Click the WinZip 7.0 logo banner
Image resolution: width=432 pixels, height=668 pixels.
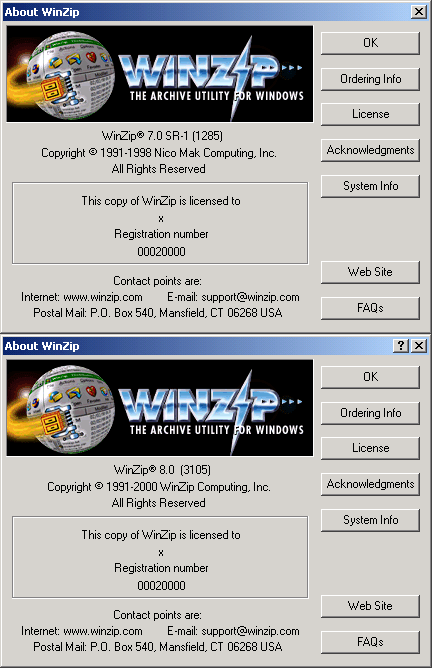coord(160,74)
